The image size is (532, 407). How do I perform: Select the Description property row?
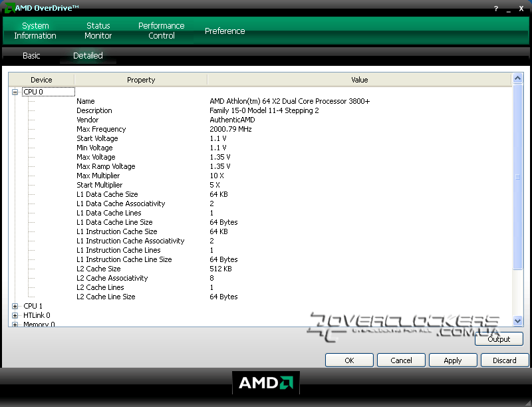point(94,110)
